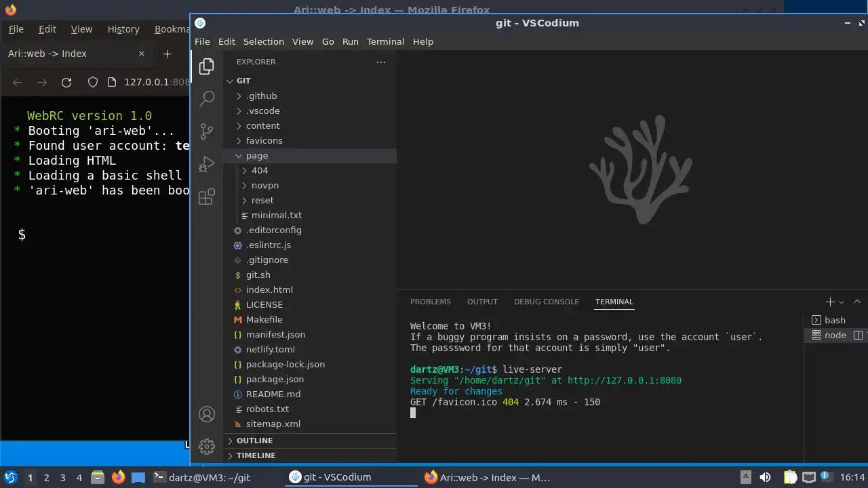This screenshot has height=488, width=868.
Task: Open the Terminal menu
Action: (385, 41)
